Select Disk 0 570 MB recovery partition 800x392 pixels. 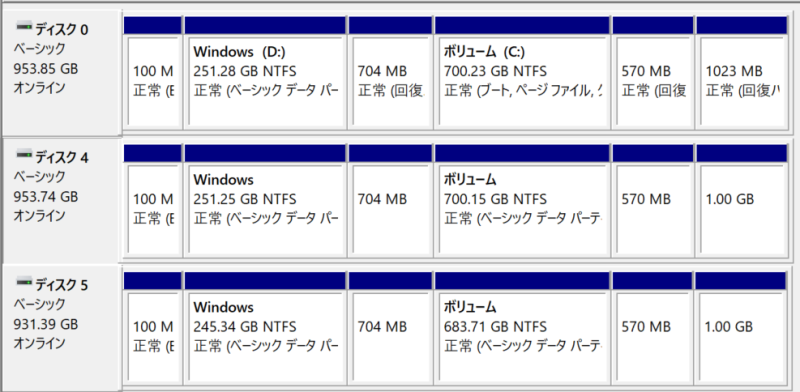point(653,73)
